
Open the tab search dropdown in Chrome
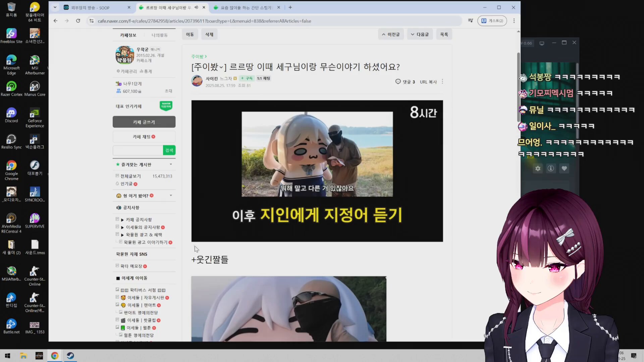click(55, 7)
